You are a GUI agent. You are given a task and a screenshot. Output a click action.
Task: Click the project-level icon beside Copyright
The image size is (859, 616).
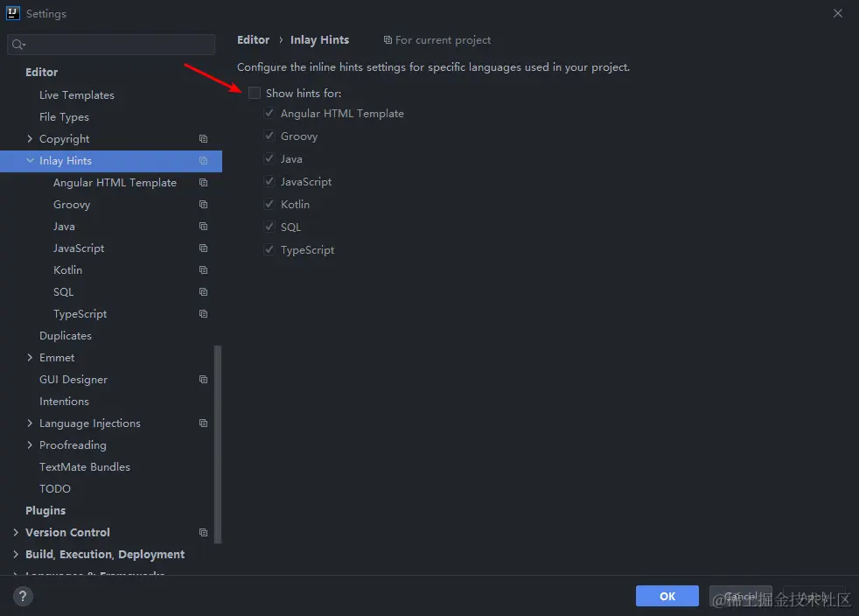point(203,139)
